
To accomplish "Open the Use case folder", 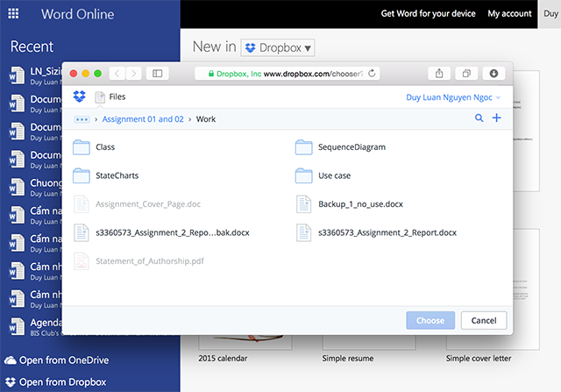I will tap(323, 175).
